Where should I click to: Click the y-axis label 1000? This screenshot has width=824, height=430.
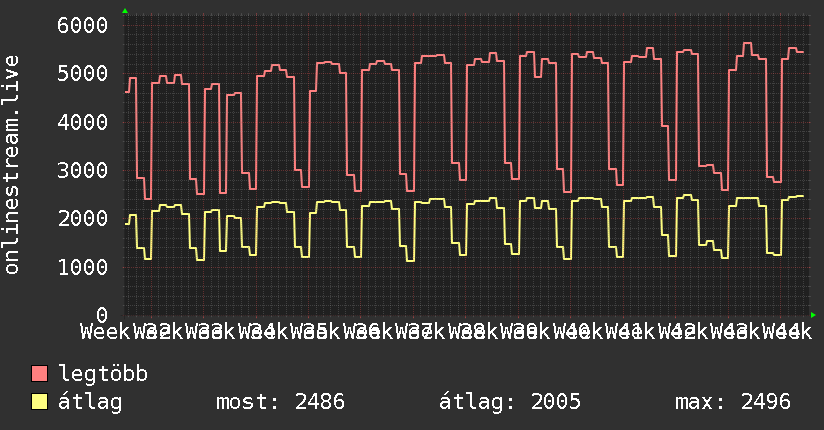(83, 267)
